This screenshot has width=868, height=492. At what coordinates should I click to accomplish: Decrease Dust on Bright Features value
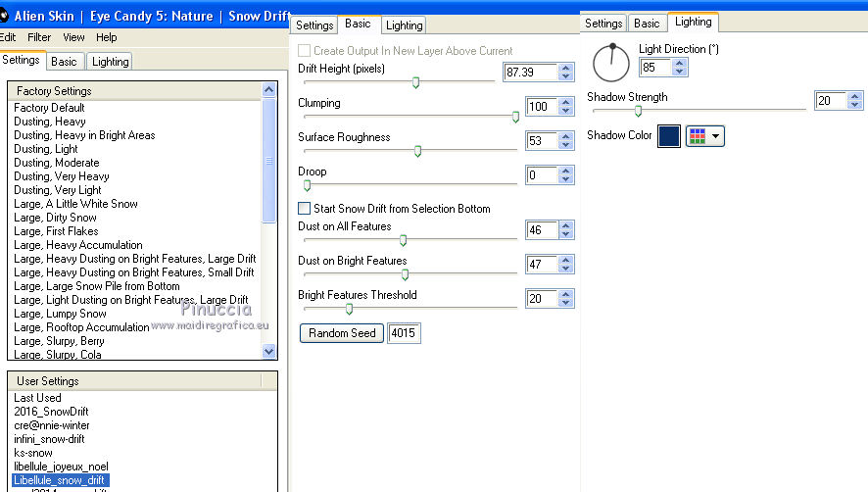click(565, 269)
